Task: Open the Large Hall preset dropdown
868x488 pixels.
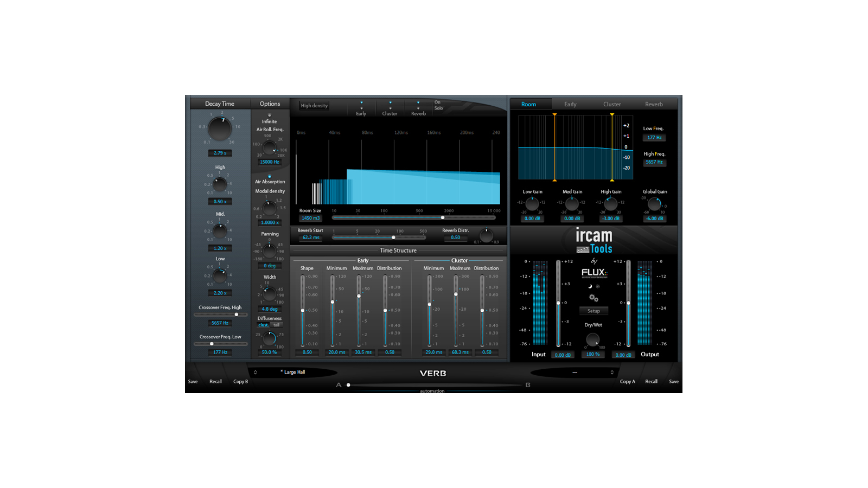Action: pyautogui.click(x=293, y=372)
